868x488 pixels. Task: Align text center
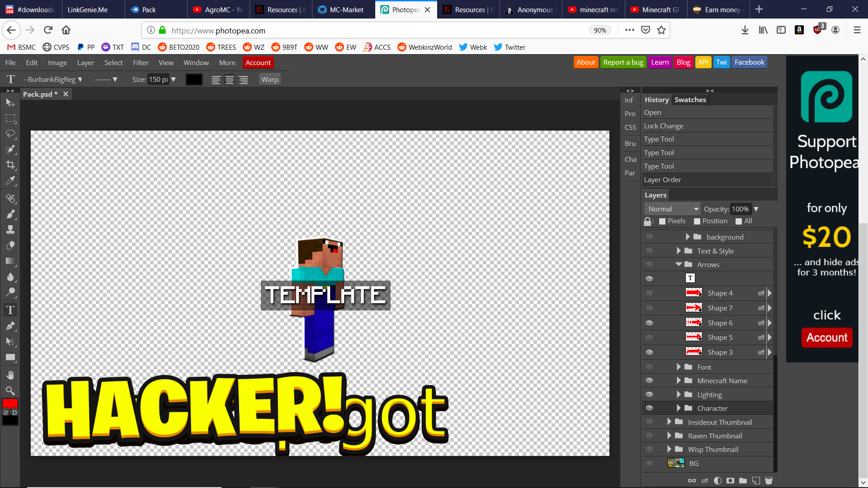coord(230,80)
